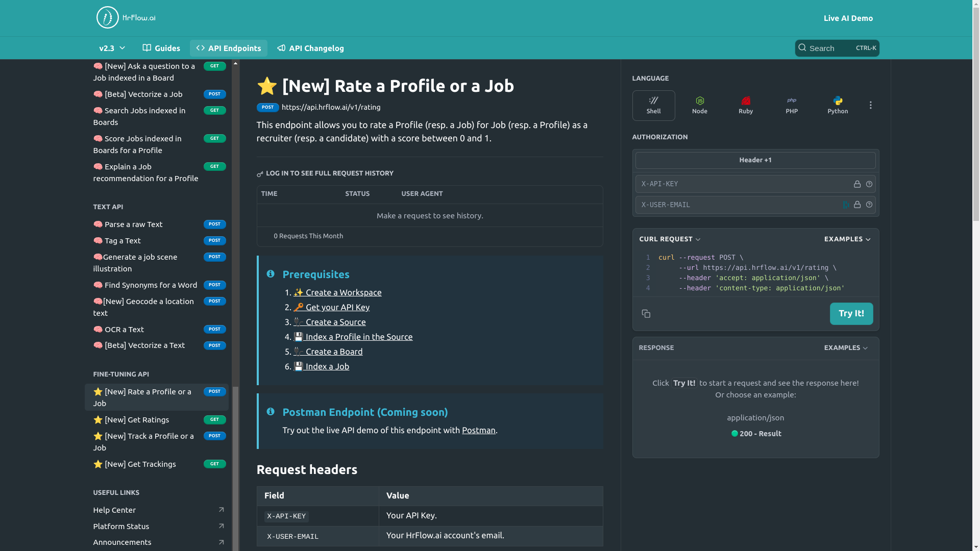Click the Search input field

click(836, 48)
